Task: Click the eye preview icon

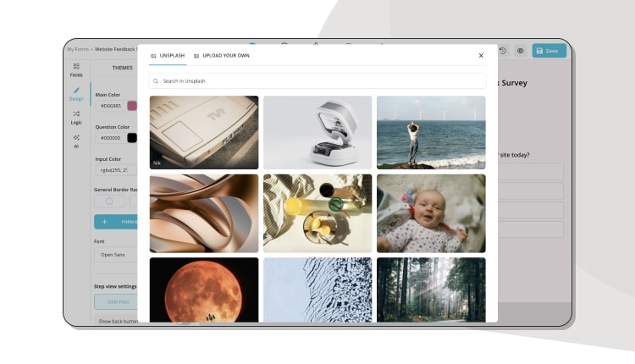Action: [x=520, y=51]
